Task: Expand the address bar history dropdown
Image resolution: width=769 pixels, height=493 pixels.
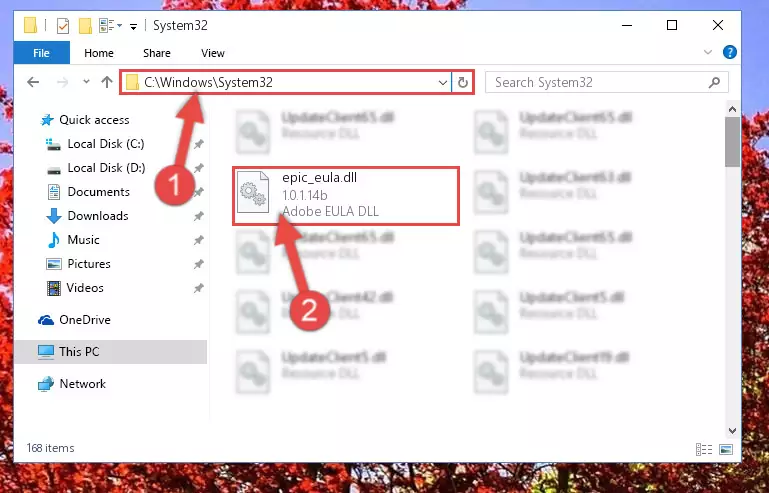Action: (x=443, y=82)
